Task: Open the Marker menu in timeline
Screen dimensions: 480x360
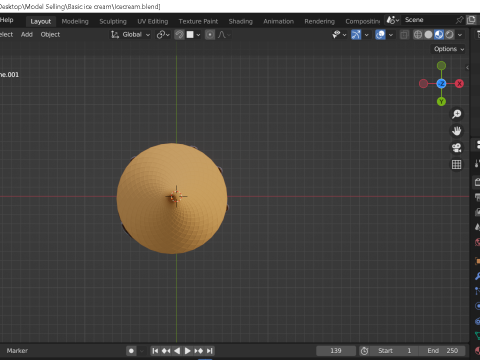Action: click(17, 351)
